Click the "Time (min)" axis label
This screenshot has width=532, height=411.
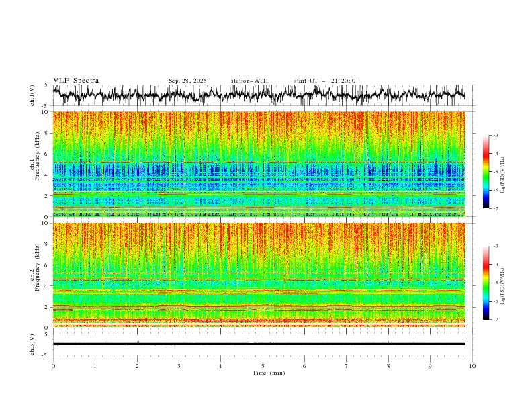(x=269, y=373)
